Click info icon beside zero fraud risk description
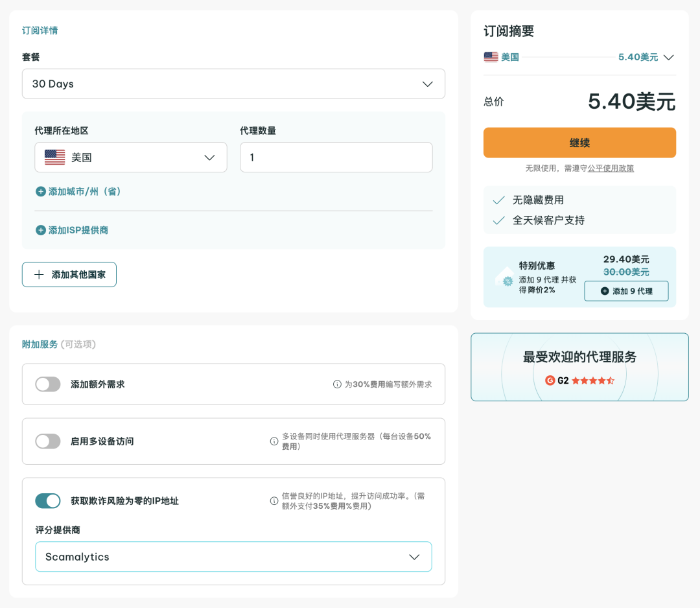The height and width of the screenshot is (608, 700). (274, 501)
